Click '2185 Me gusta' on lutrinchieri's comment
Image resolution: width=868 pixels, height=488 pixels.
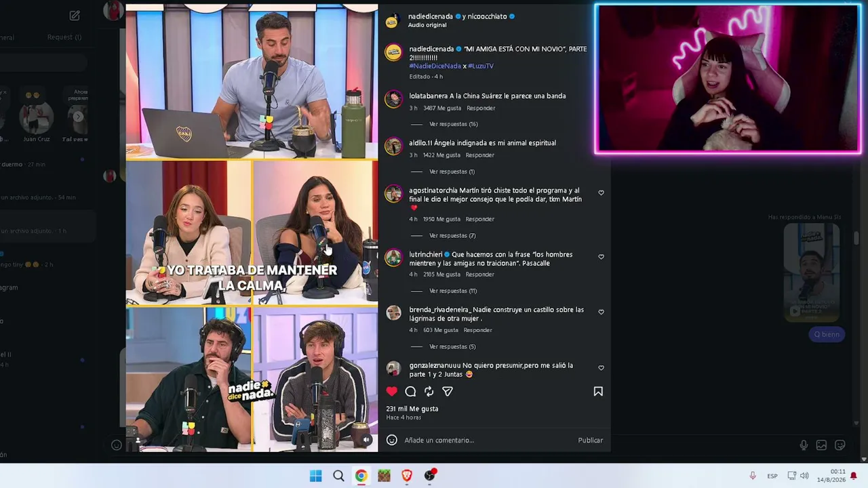tap(441, 274)
